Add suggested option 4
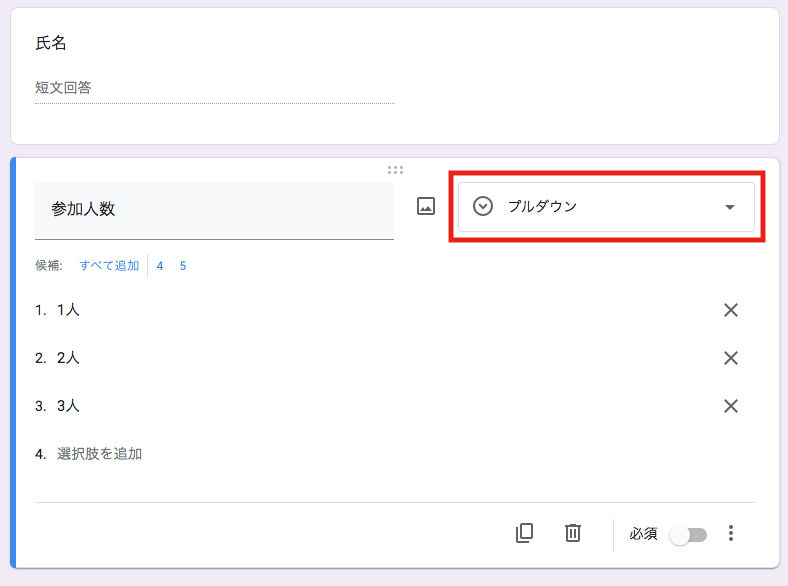This screenshot has width=788, height=586. (160, 266)
